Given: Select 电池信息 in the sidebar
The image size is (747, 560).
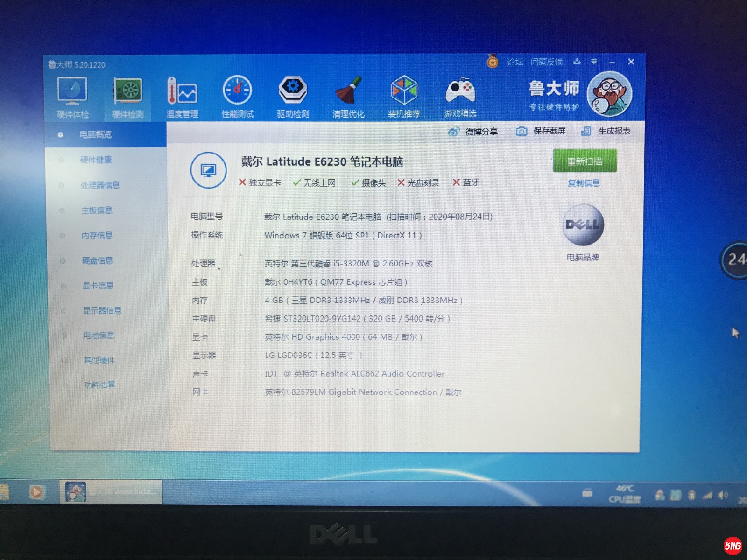Looking at the screenshot, I should click(99, 336).
